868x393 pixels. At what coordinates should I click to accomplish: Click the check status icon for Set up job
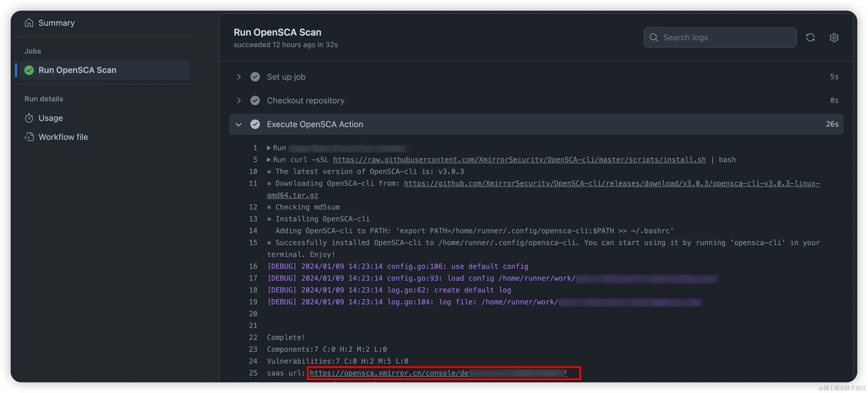pos(255,77)
